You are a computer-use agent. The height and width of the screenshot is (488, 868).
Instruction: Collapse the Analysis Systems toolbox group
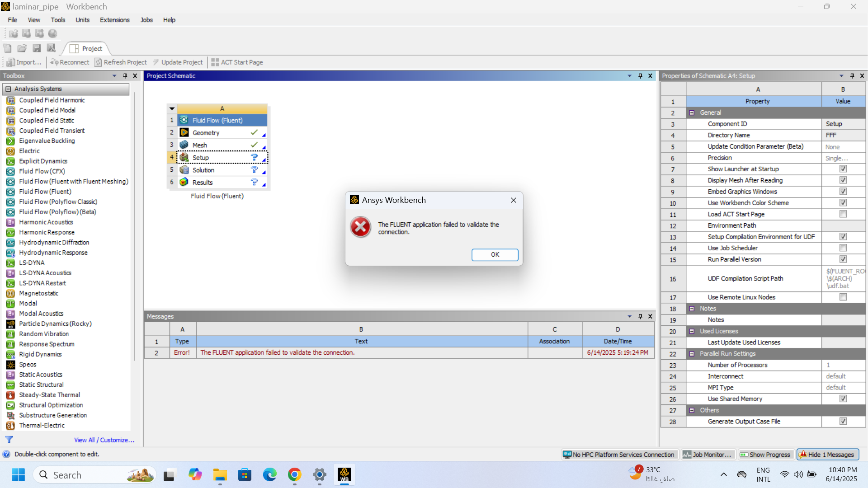coord(8,89)
